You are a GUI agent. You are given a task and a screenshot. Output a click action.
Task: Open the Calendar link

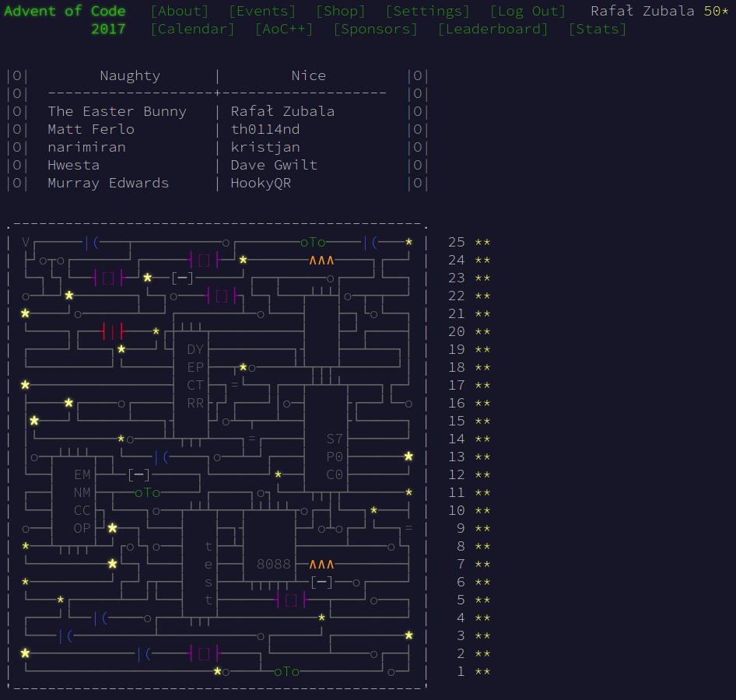click(192, 29)
